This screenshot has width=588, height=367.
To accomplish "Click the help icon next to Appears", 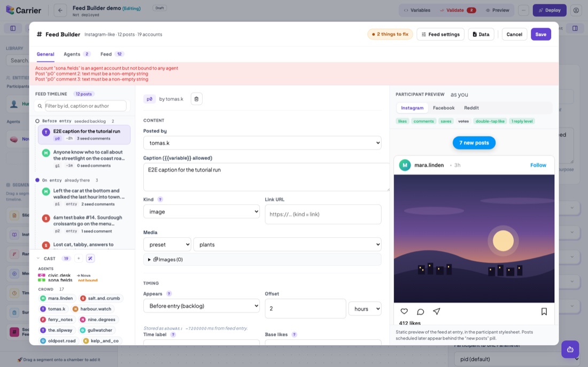I will click(169, 293).
